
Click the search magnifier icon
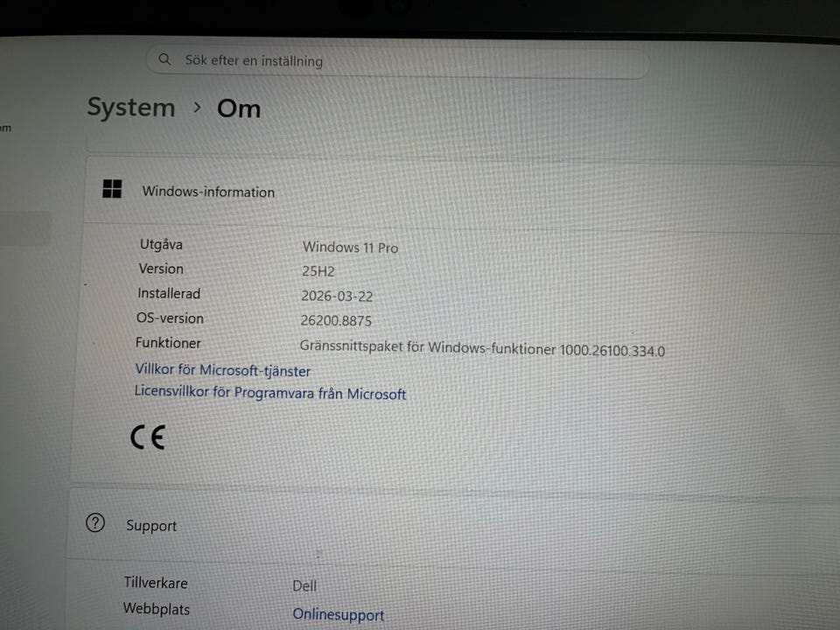164,59
